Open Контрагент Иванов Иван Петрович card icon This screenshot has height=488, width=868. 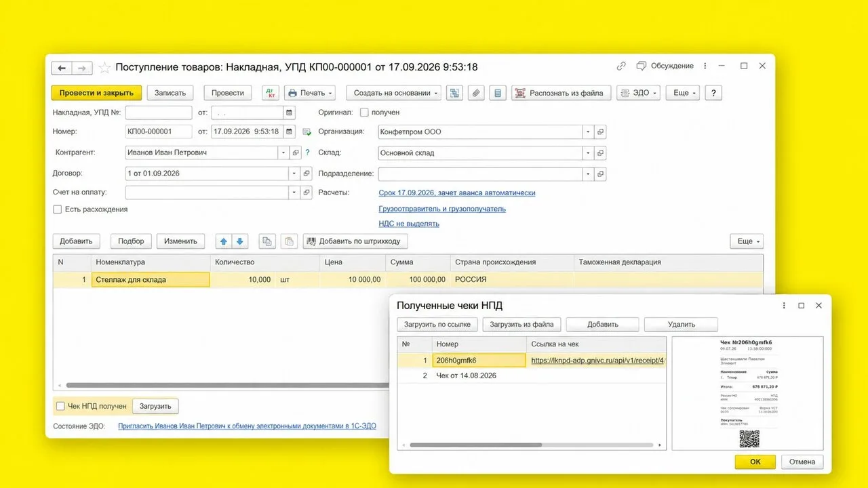click(296, 153)
